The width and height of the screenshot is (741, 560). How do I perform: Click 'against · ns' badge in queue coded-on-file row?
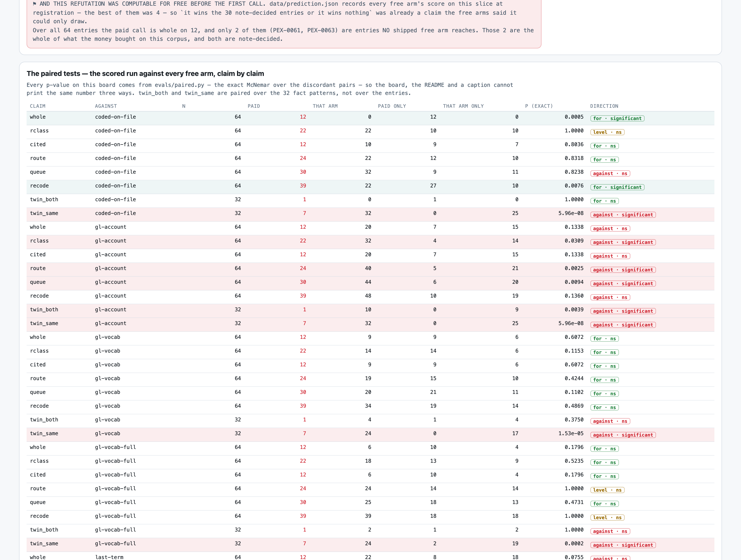[610, 173]
